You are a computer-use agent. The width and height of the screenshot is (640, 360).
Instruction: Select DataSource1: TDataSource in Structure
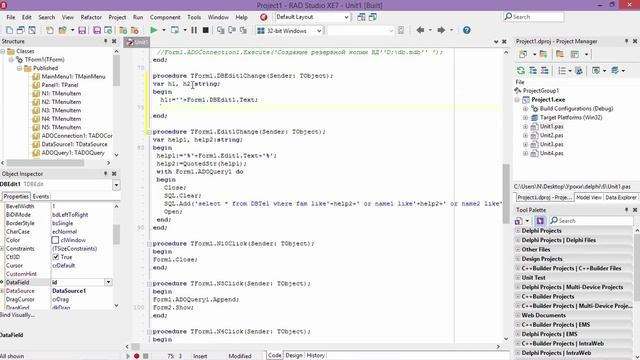pos(74,144)
